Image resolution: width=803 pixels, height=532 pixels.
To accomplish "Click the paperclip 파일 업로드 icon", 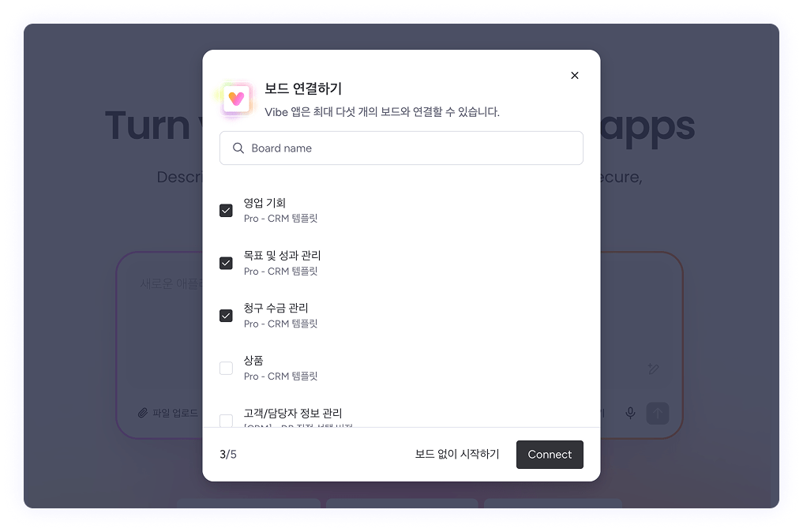I will point(143,413).
